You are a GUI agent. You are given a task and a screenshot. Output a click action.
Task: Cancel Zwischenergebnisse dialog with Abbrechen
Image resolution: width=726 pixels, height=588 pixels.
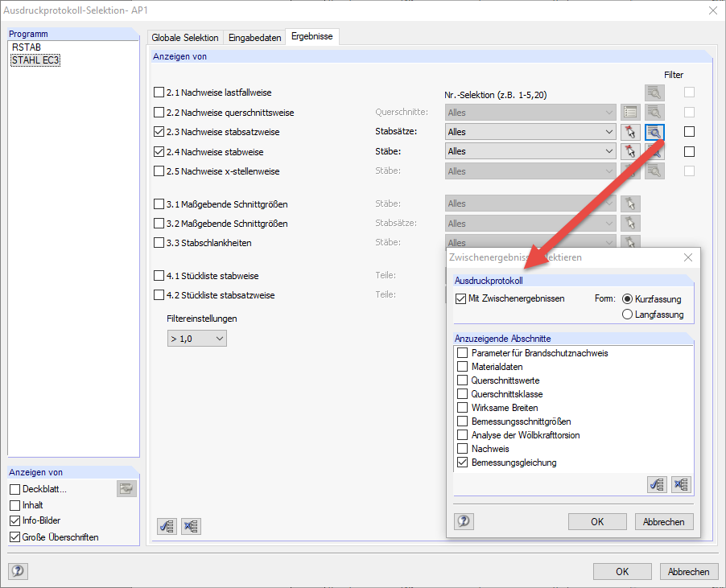(664, 521)
